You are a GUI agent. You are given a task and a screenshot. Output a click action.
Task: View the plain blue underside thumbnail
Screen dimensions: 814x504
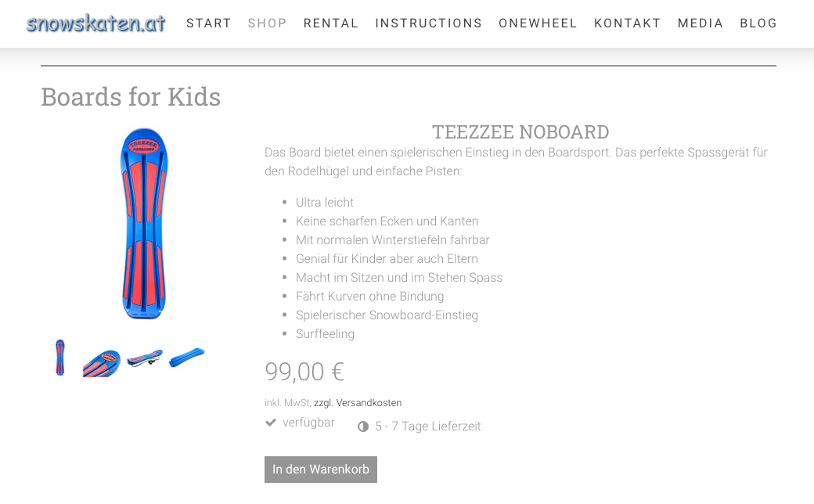coord(187,358)
